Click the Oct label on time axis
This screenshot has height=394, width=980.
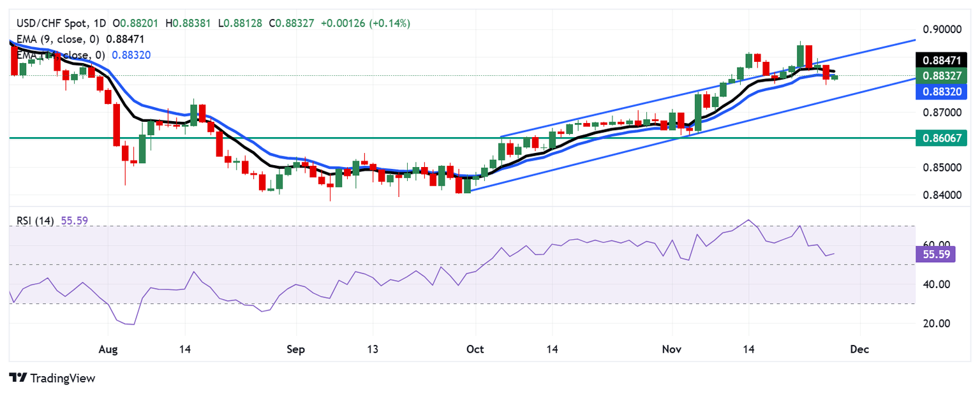coord(475,350)
